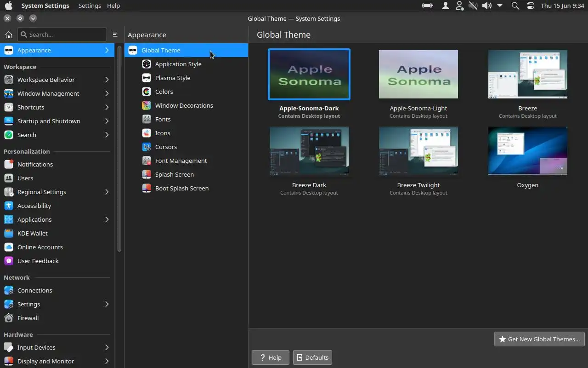Select the Global Theme entry label
Screen dimensions: 588x368
point(161,50)
